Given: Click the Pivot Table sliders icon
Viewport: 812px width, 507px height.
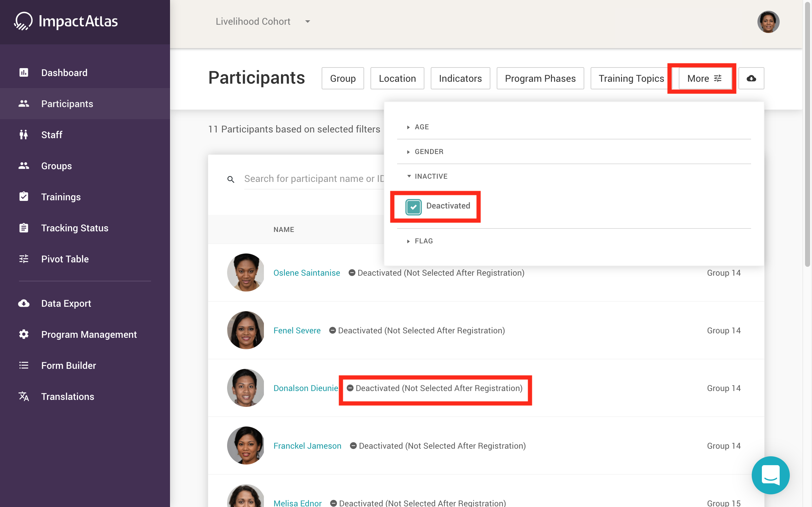Looking at the screenshot, I should pyautogui.click(x=24, y=259).
